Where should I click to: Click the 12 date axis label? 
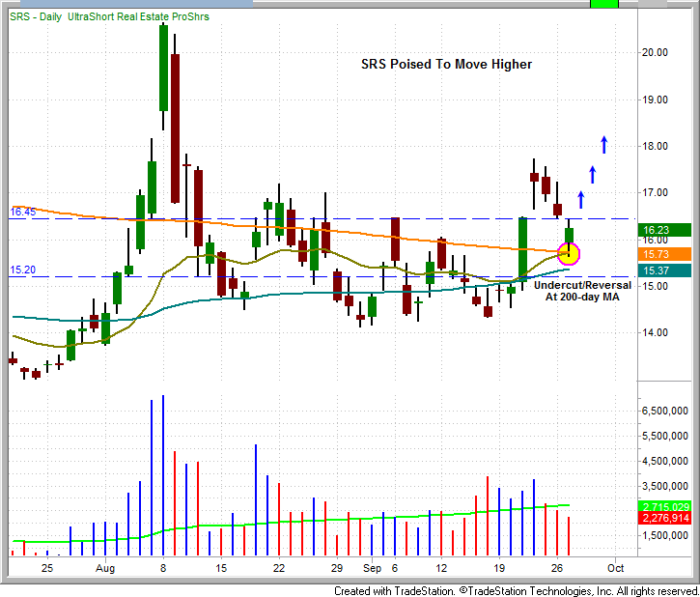pyautogui.click(x=441, y=568)
